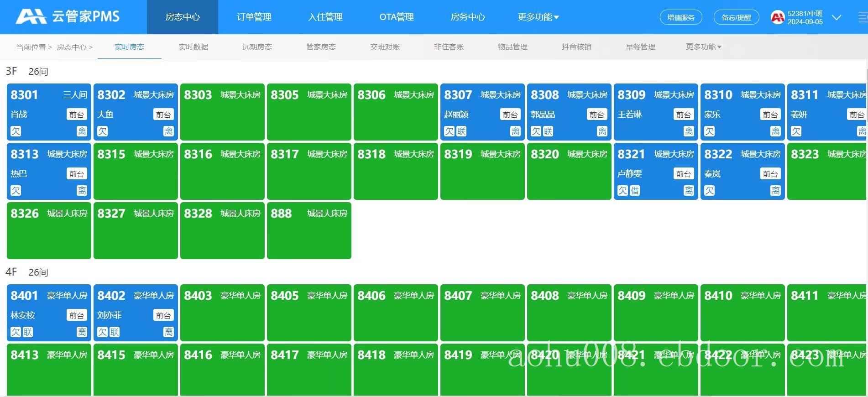Screen dimensions: 868x397
Task: Click the 离 badge on room 8302
Action: click(168, 131)
